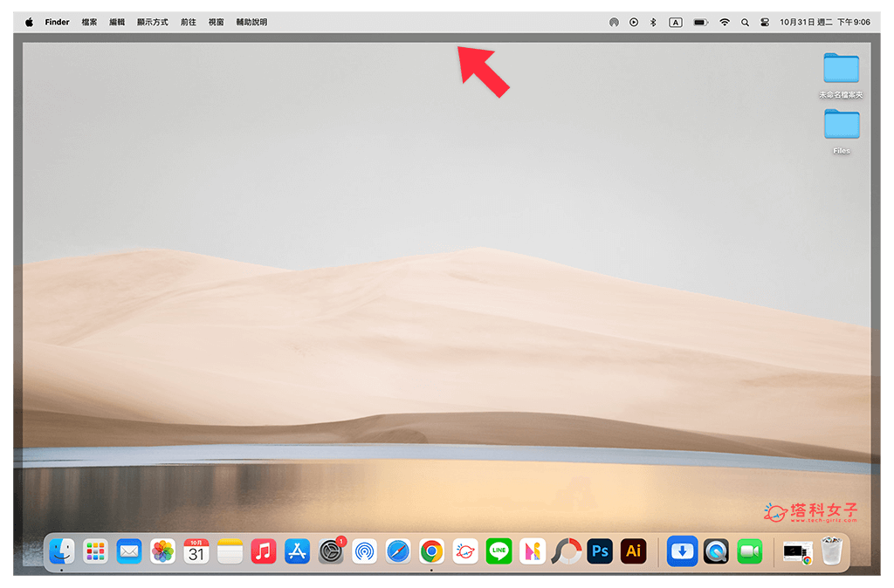Image resolution: width=894 pixels, height=588 pixels.
Task: Launch the App Store from the Dock
Action: tap(297, 551)
